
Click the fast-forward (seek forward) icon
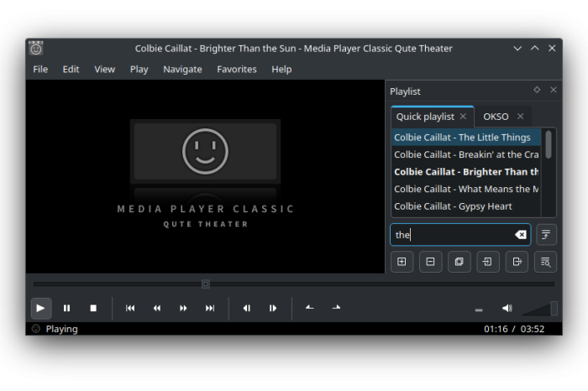183,308
